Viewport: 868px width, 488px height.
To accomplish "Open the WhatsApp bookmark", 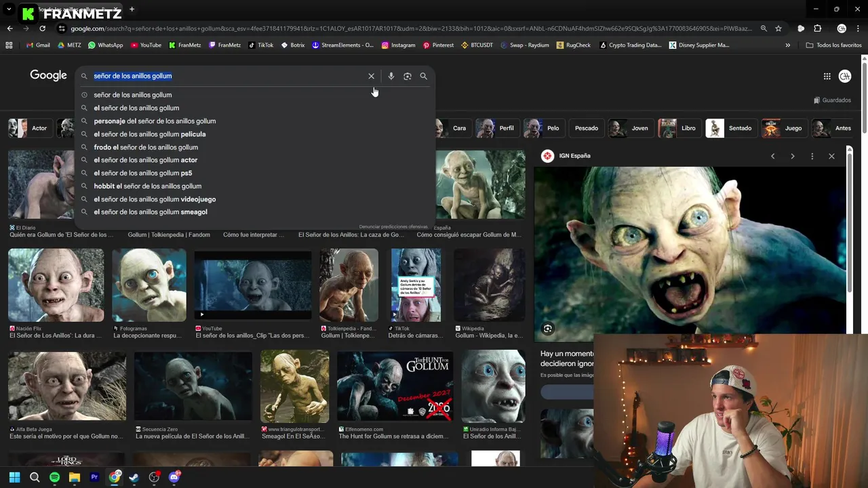I will click(x=105, y=45).
